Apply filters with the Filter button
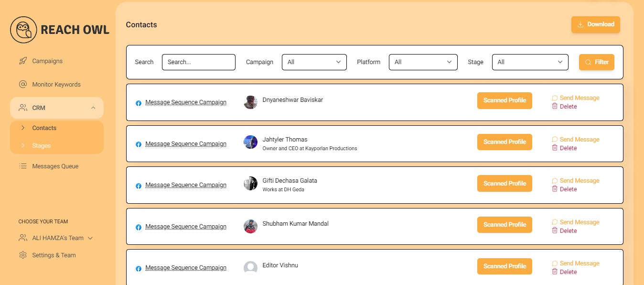 tap(597, 62)
